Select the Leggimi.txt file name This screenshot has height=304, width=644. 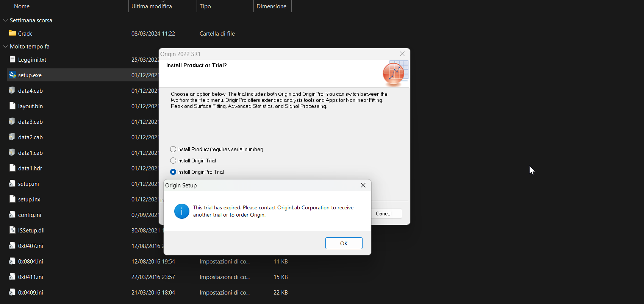point(32,60)
